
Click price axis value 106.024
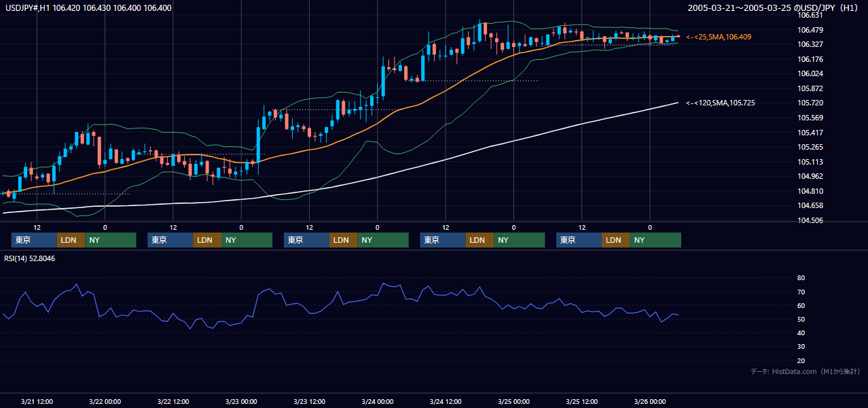[x=810, y=73]
